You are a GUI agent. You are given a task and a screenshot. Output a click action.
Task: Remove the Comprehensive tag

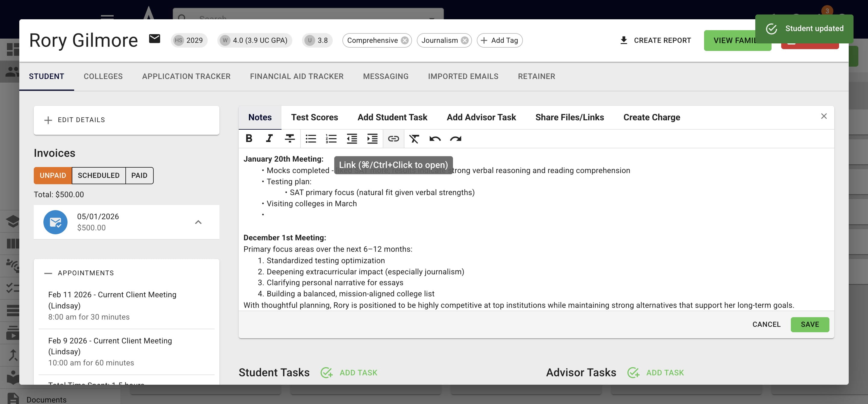[x=405, y=40]
